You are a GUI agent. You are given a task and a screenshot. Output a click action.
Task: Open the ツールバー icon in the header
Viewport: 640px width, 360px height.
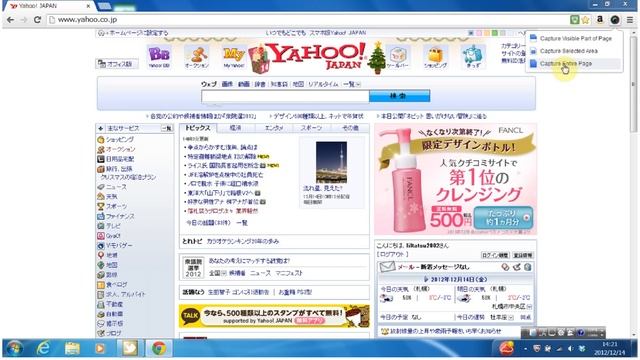click(398, 57)
